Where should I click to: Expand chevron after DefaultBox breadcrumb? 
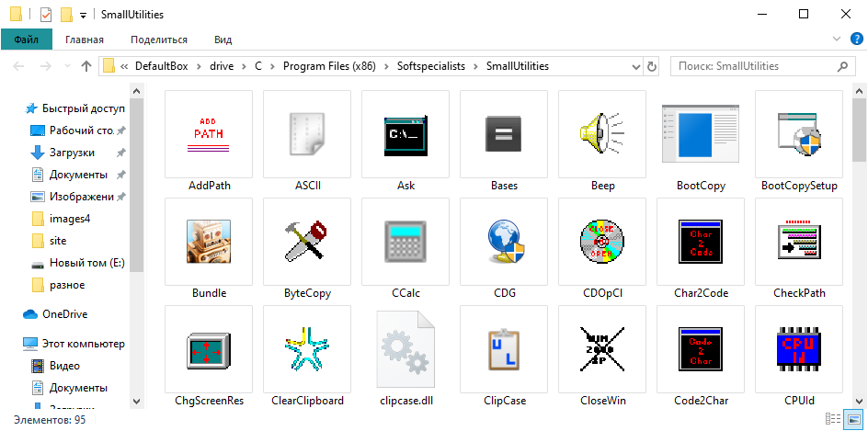click(x=199, y=66)
